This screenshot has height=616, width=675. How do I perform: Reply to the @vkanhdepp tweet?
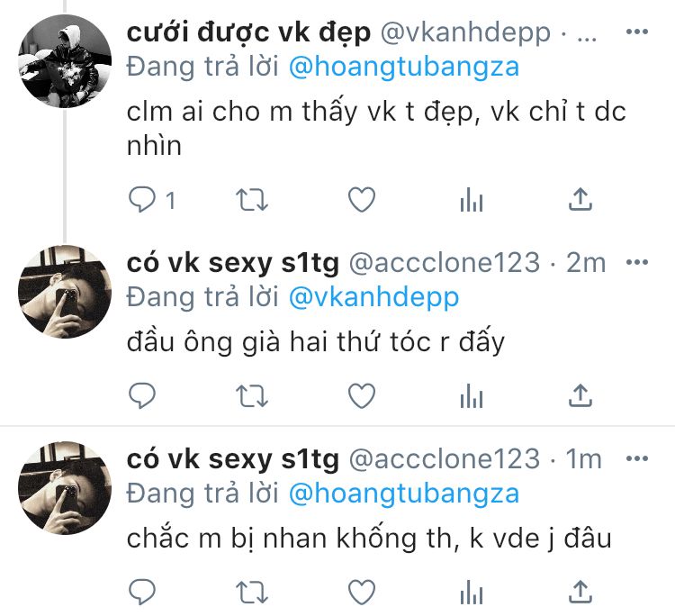142,200
